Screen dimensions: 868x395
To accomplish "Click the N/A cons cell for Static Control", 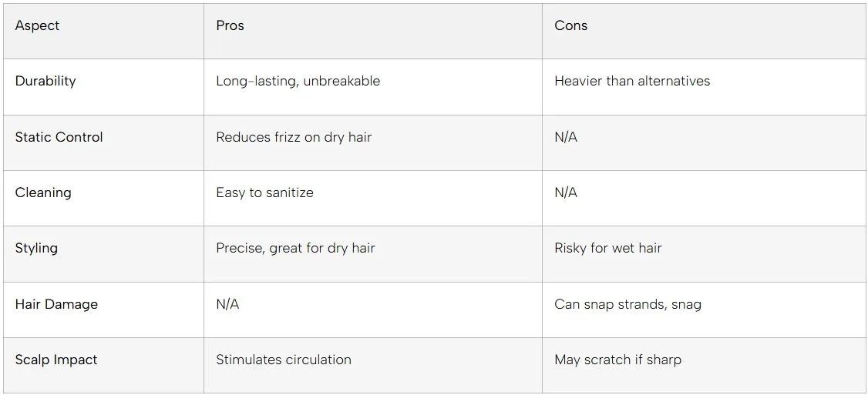I will (566, 137).
